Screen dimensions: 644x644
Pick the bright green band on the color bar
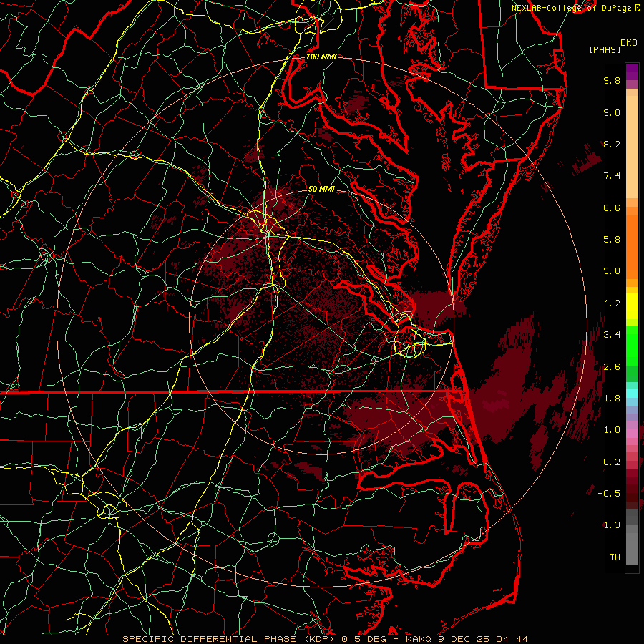(x=632, y=345)
